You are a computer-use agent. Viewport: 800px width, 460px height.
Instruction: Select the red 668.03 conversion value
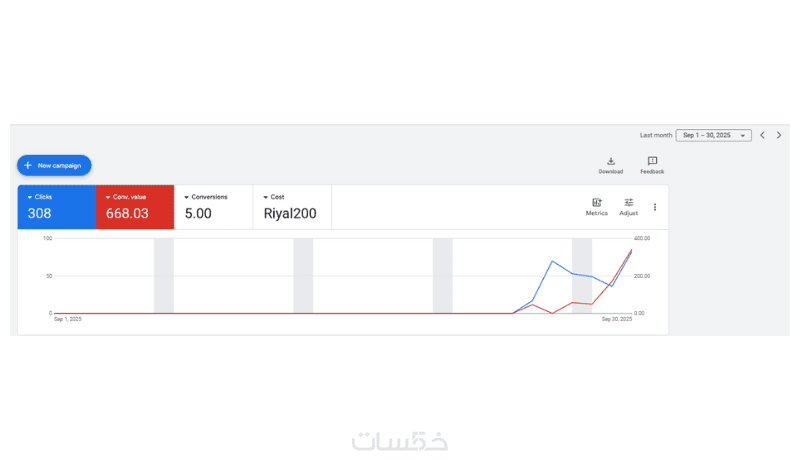(127, 213)
